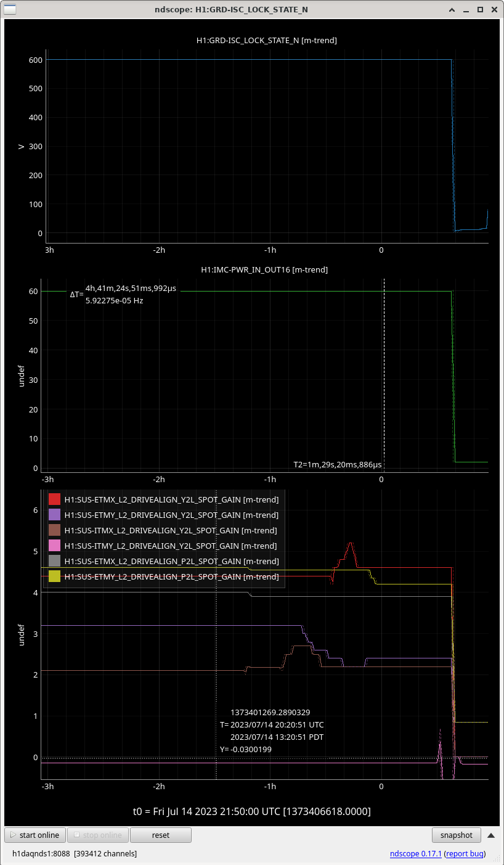Click the H1:IMC-PWR_IN_OUT16 plot title
504x865 pixels.
[x=264, y=269]
